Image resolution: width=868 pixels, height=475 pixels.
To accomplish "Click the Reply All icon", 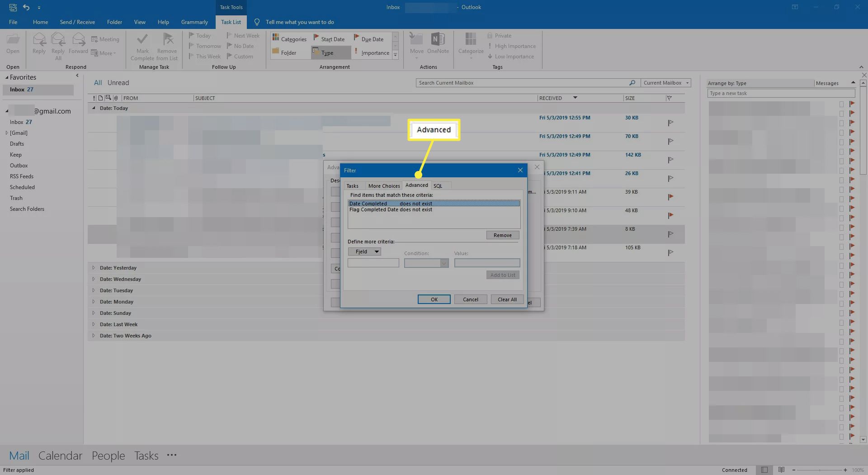I will pos(58,46).
